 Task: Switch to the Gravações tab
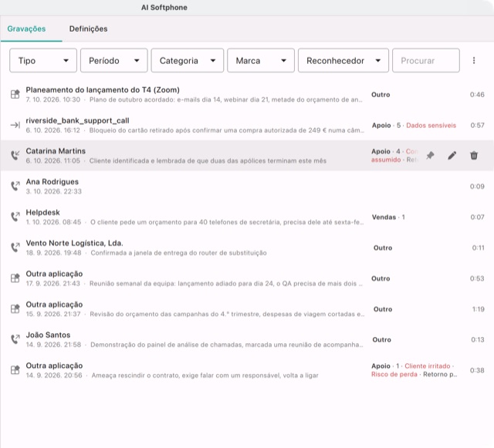pyautogui.click(x=26, y=29)
